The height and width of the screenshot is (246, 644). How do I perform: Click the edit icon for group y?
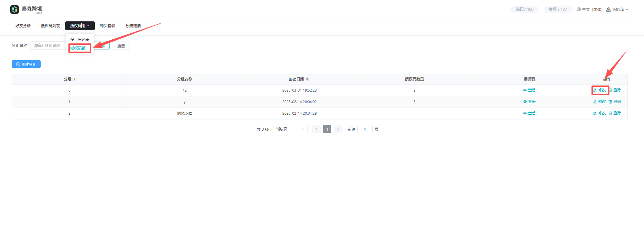tap(595, 102)
